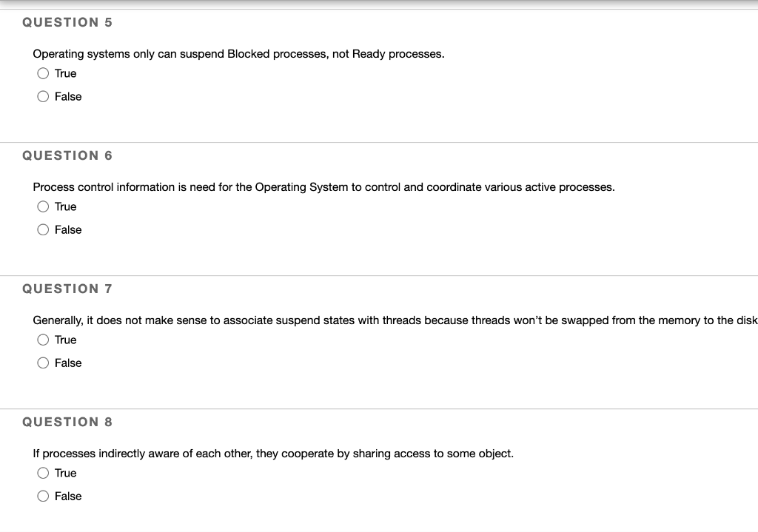The width and height of the screenshot is (758, 532).
Task: Click the Question 7 statement about suspend states
Action: [x=370, y=320]
